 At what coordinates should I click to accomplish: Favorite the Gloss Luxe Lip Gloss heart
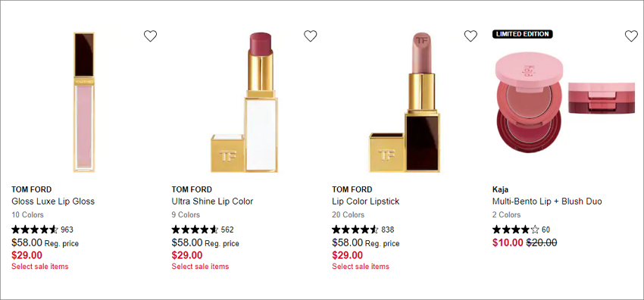click(x=150, y=36)
